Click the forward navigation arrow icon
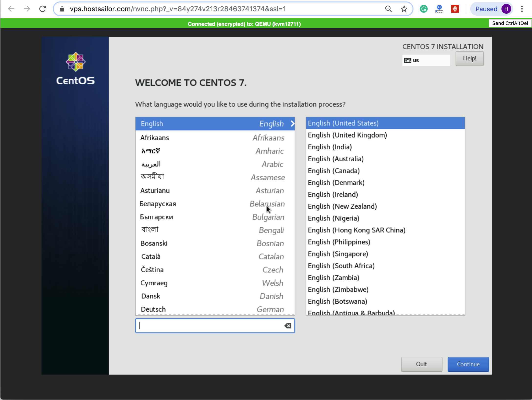The image size is (532, 400). coord(27,9)
